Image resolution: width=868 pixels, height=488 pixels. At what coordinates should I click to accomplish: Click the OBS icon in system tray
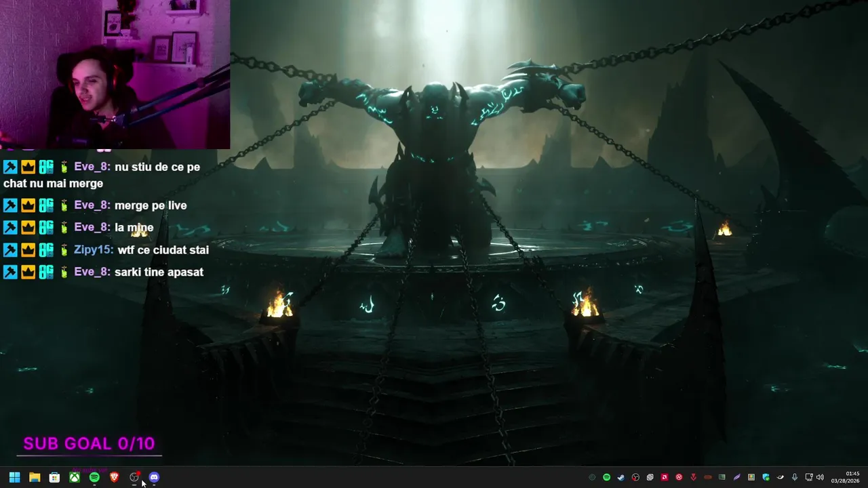click(635, 477)
